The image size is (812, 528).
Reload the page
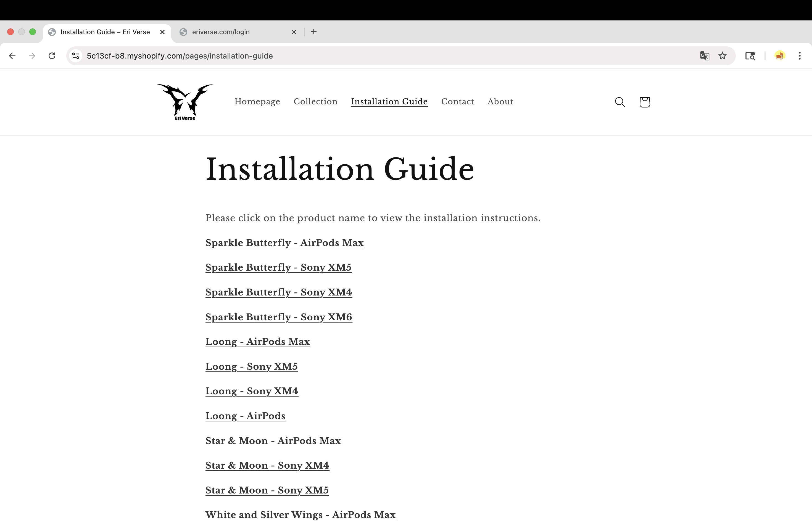click(x=52, y=56)
